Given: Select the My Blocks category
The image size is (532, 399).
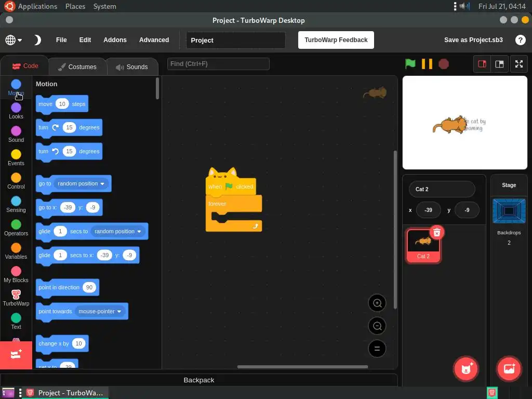Looking at the screenshot, I should (16, 275).
